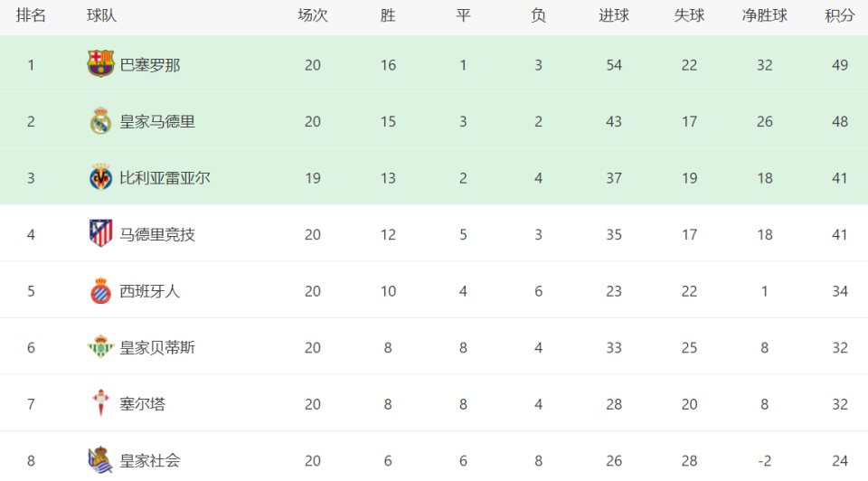
Task: Select the 比利亚雷亚尔 team name
Action: (165, 178)
